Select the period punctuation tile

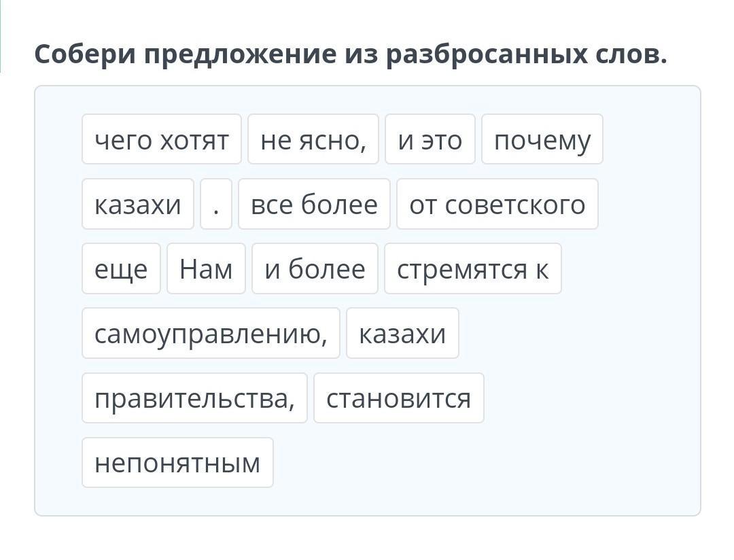point(216,204)
